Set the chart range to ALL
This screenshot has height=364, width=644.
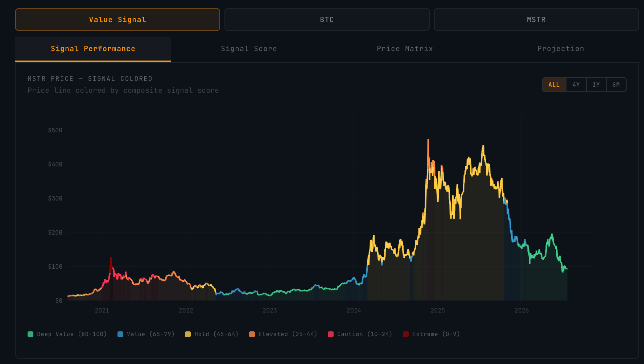point(554,85)
